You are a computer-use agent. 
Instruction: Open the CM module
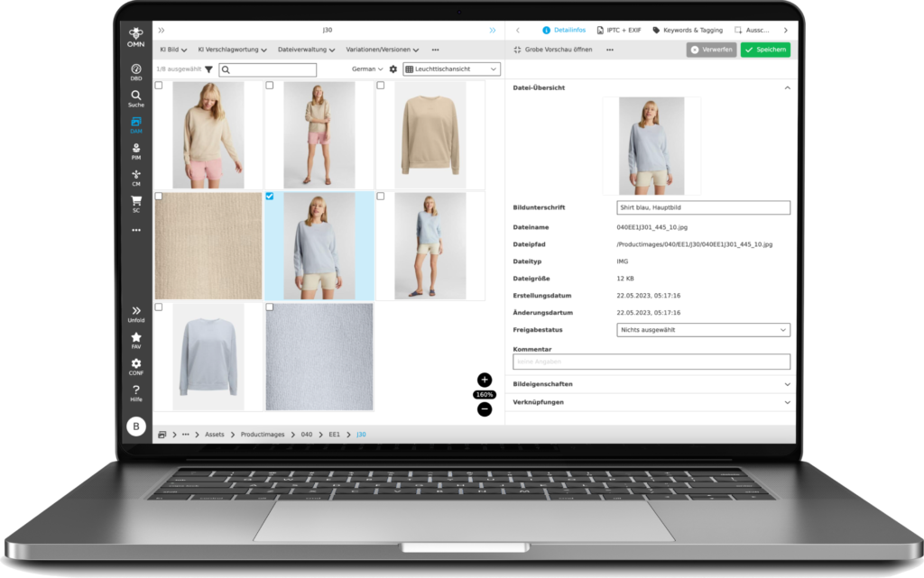tap(136, 178)
